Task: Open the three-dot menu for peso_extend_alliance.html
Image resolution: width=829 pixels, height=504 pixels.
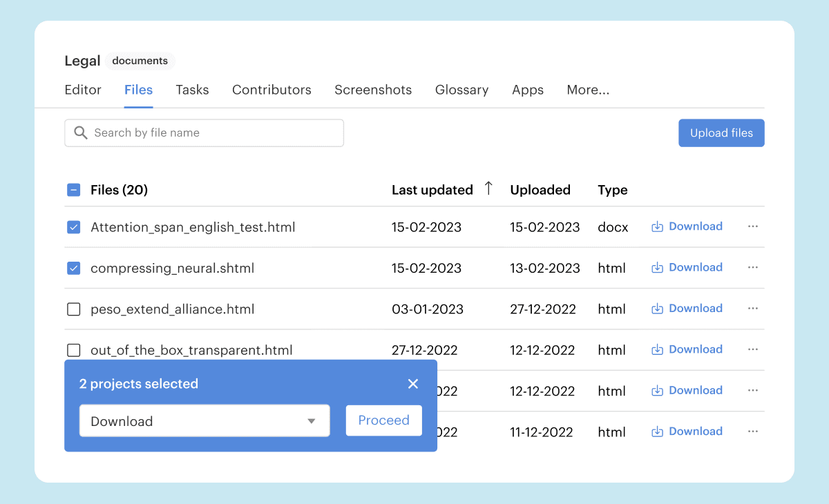Action: pyautogui.click(x=753, y=309)
